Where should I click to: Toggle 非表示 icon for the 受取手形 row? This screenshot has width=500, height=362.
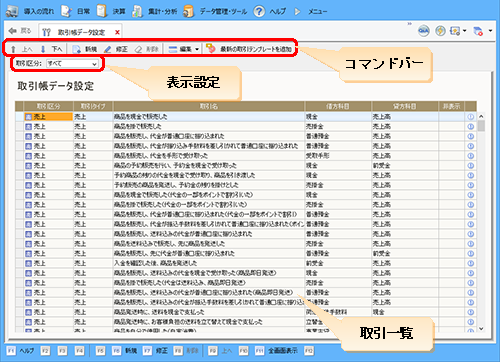click(470, 156)
